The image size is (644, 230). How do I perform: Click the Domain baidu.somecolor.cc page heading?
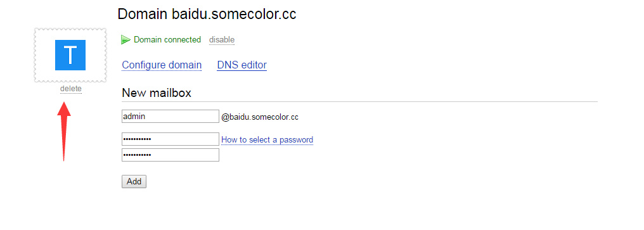(x=207, y=14)
